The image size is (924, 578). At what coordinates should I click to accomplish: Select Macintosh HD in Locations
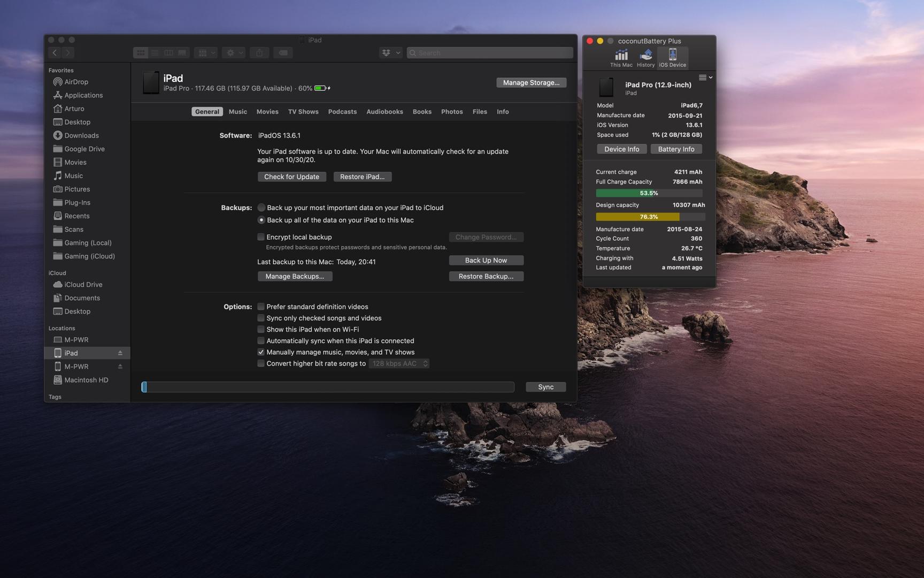(x=86, y=380)
